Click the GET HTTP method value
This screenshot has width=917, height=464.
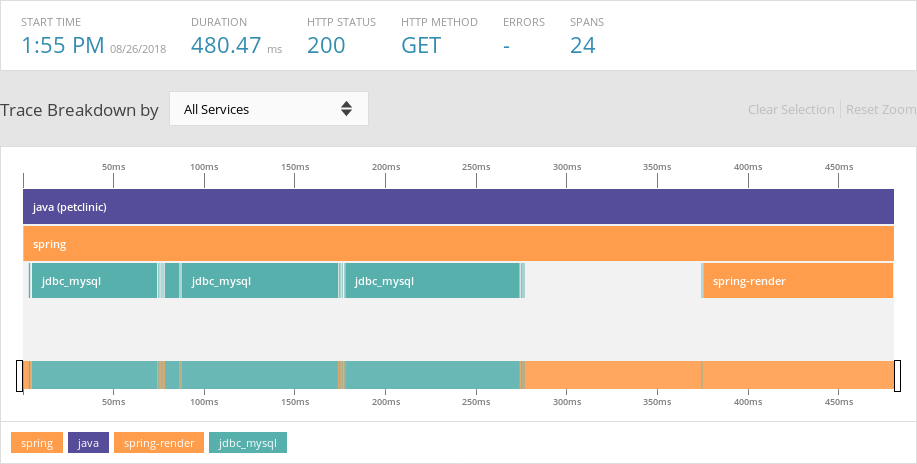coord(421,45)
